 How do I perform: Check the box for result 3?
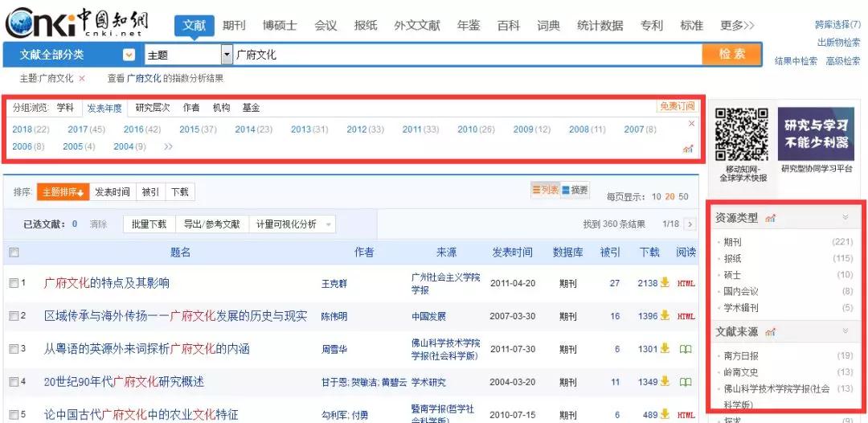[x=13, y=349]
